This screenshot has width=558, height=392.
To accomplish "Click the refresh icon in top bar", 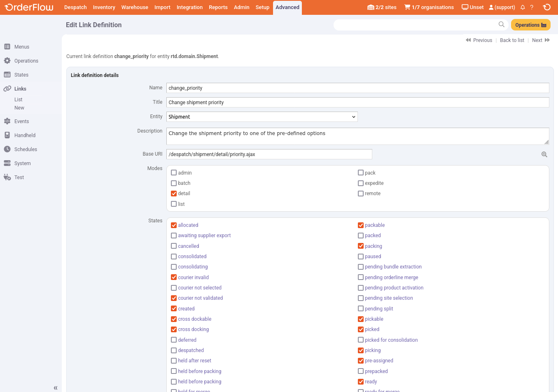I will [546, 7].
